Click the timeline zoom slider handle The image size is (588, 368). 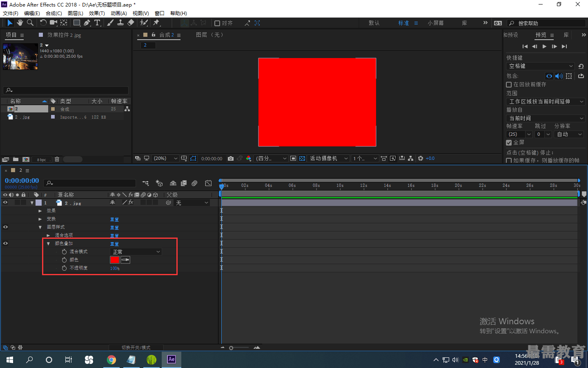click(231, 348)
